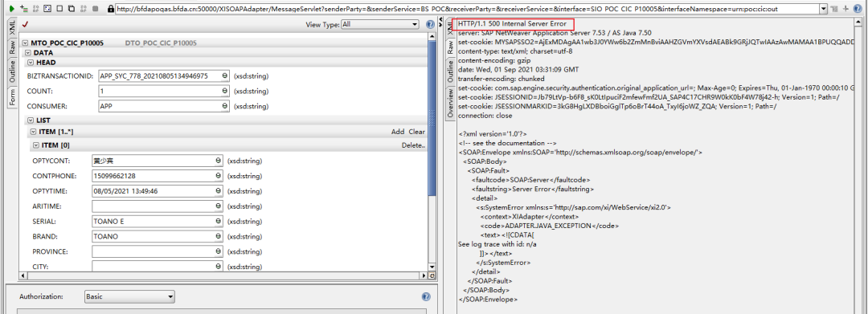
Task: Switch to request Outline tab
Action: click(12, 71)
